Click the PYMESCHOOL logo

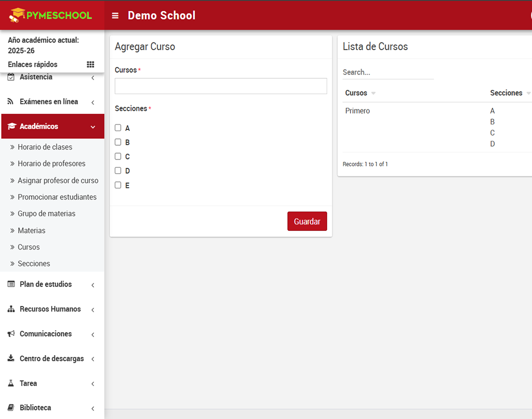pyautogui.click(x=52, y=15)
